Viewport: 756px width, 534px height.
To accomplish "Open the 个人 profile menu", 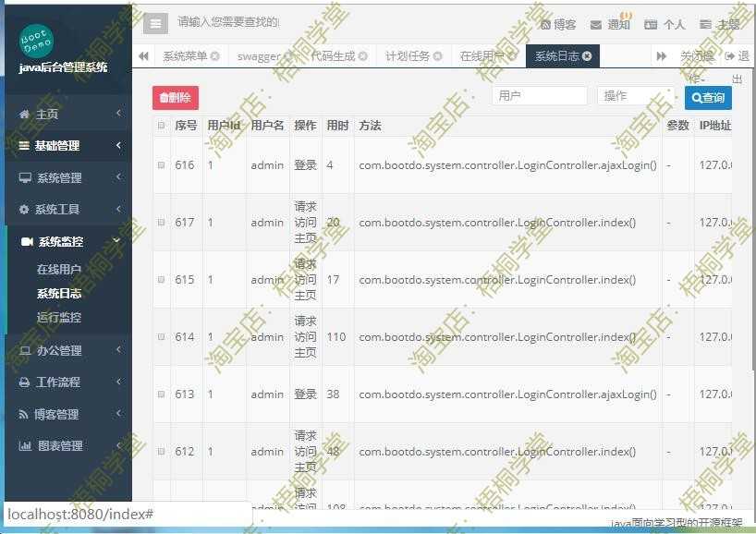I will [665, 24].
